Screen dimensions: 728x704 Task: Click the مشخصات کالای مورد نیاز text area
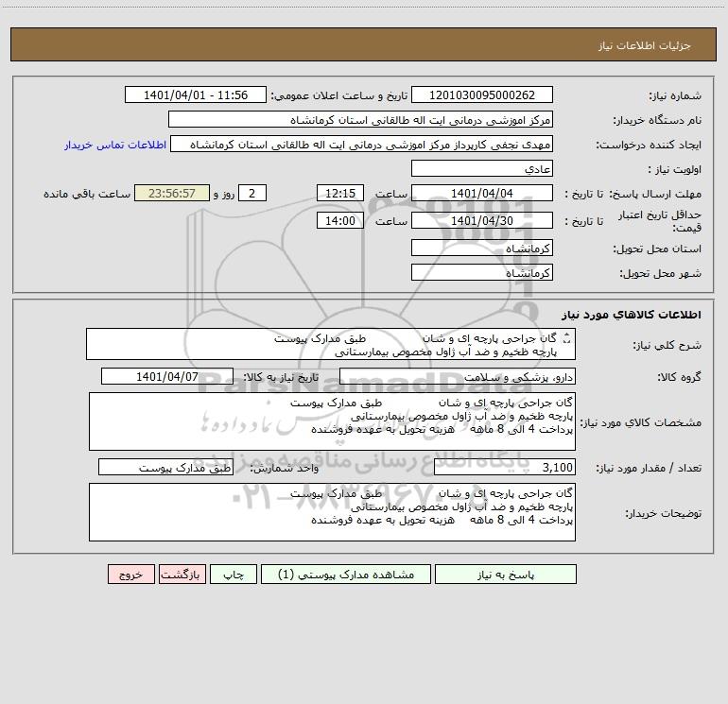tap(332, 421)
